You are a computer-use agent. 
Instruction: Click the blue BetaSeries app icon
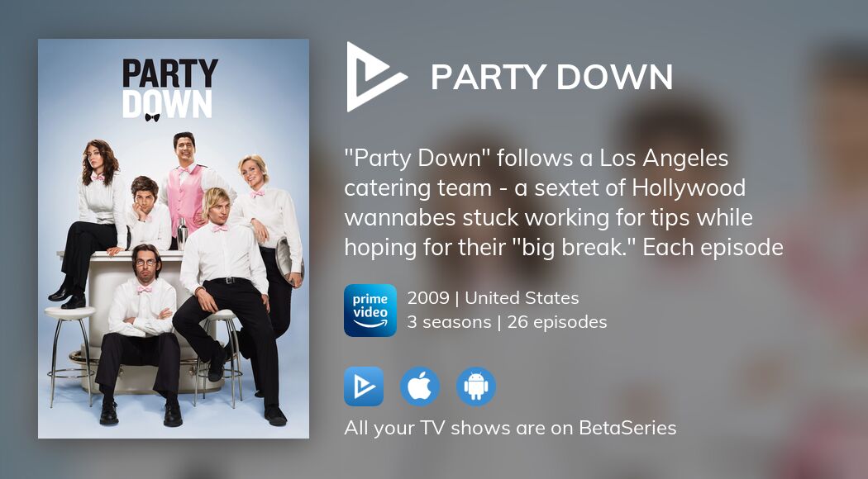364,387
